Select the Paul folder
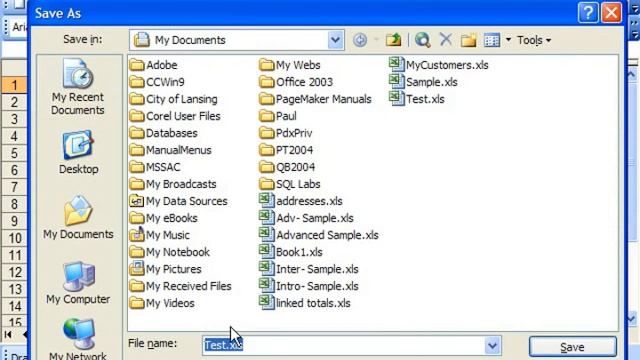 [278, 116]
